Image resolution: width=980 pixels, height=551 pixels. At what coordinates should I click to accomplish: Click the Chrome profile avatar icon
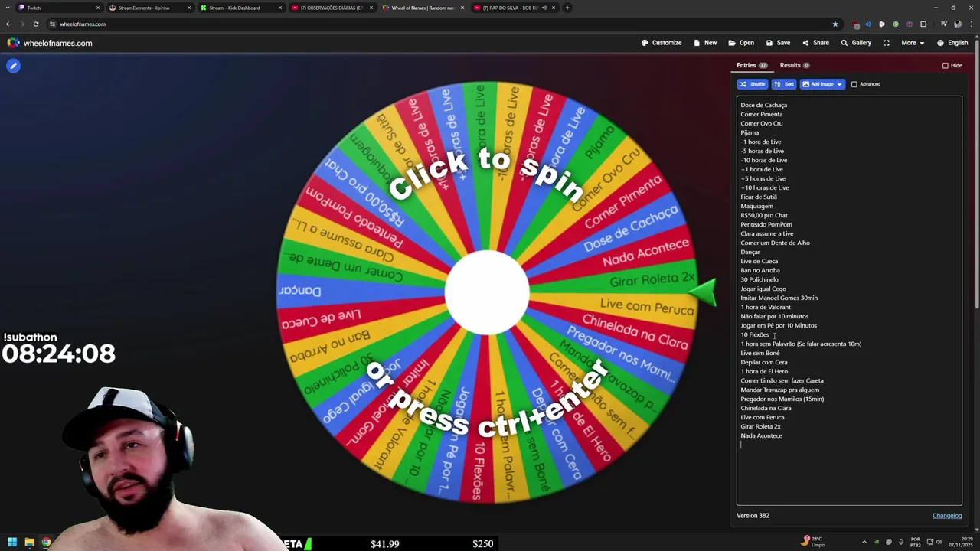tap(958, 24)
